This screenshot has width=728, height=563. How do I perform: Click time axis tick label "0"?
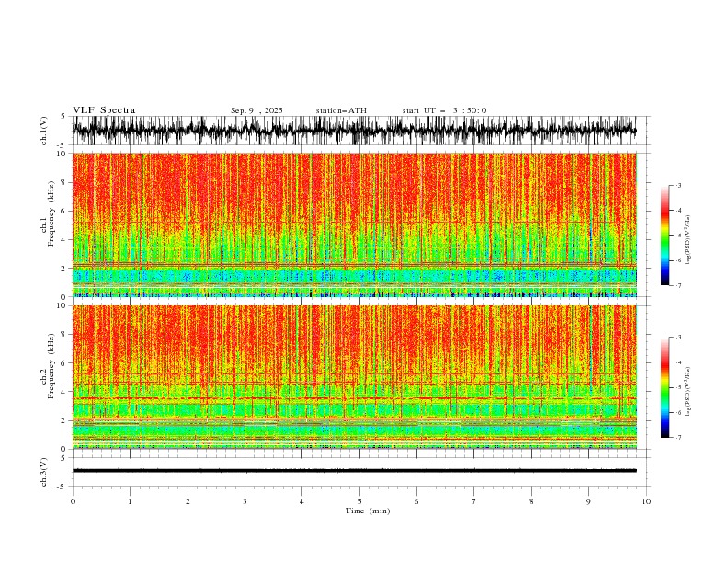point(73,501)
